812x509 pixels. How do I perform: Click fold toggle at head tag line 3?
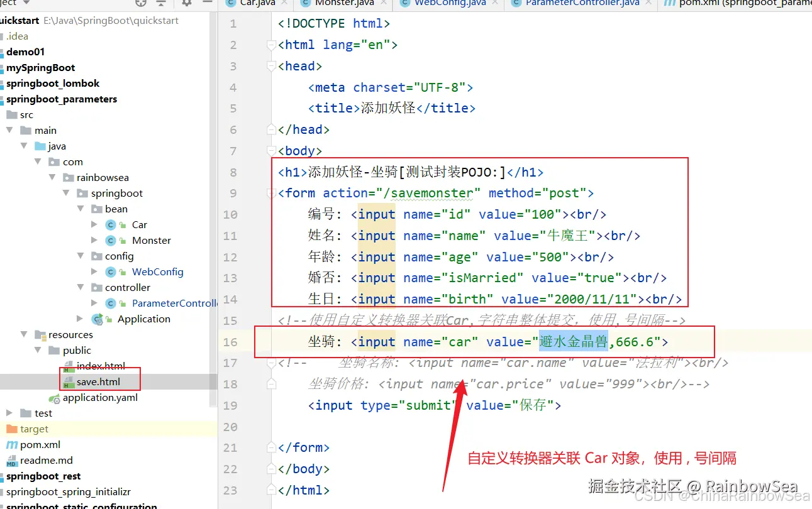[272, 66]
